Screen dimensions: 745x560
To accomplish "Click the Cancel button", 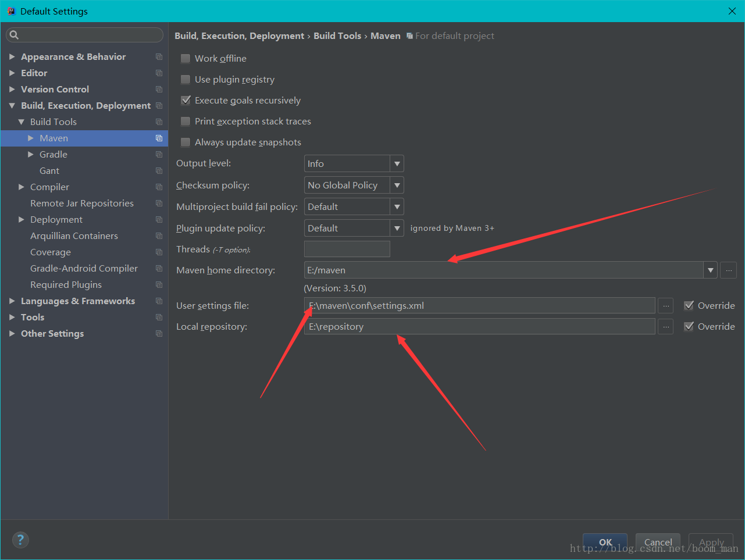I will (x=658, y=542).
